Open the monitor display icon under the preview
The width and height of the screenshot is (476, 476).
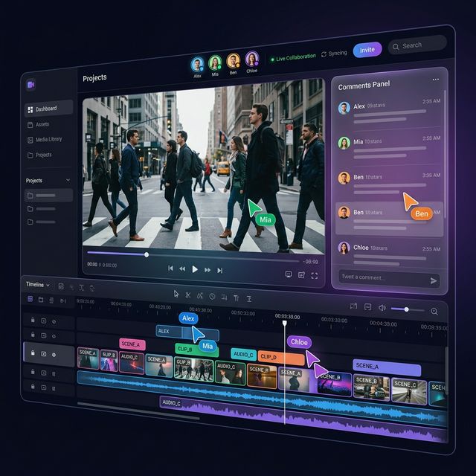click(289, 274)
